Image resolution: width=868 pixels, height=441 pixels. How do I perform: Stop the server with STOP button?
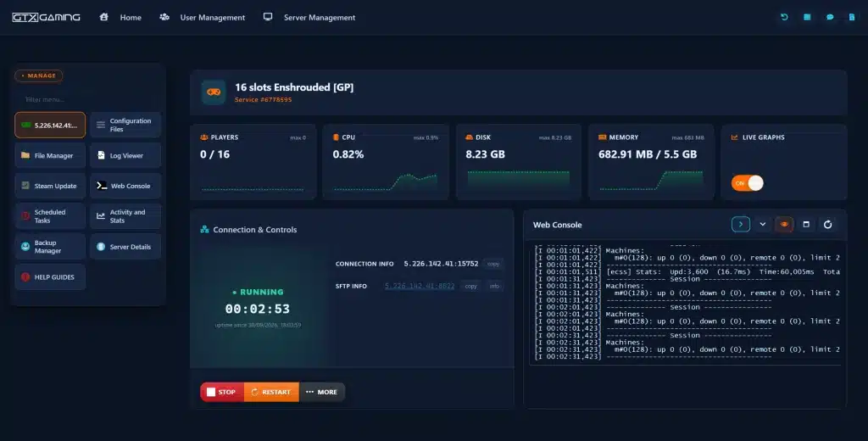[x=222, y=392]
